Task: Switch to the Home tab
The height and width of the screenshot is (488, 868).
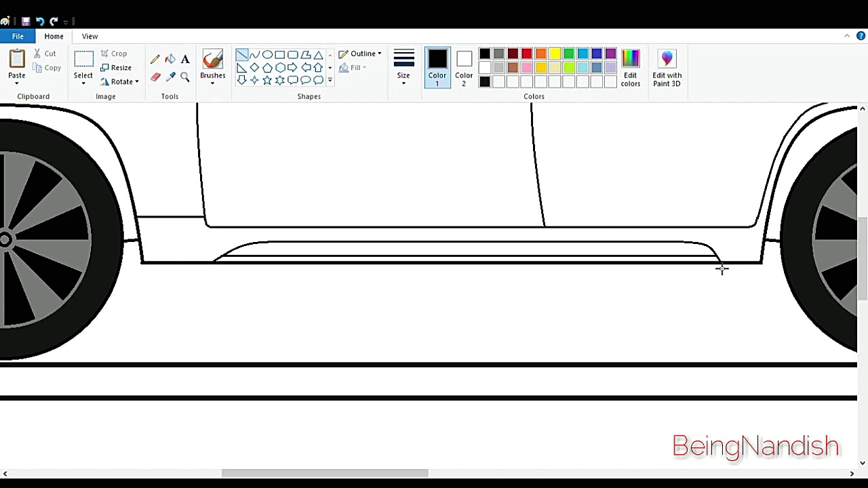Action: point(54,37)
